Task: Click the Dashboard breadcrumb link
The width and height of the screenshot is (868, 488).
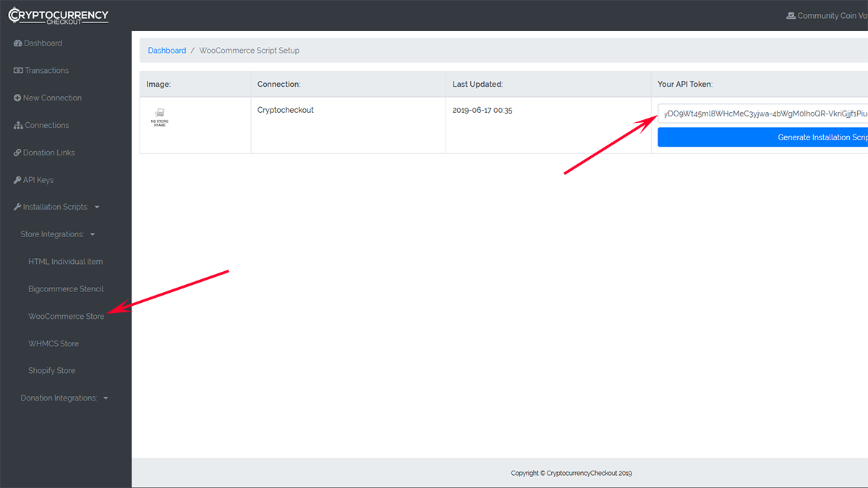Action: coord(167,51)
